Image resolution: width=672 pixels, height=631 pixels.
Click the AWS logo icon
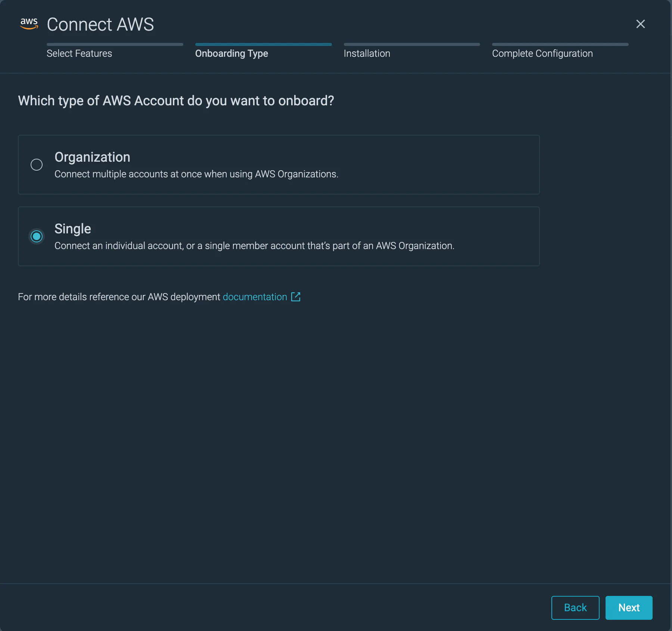(29, 24)
